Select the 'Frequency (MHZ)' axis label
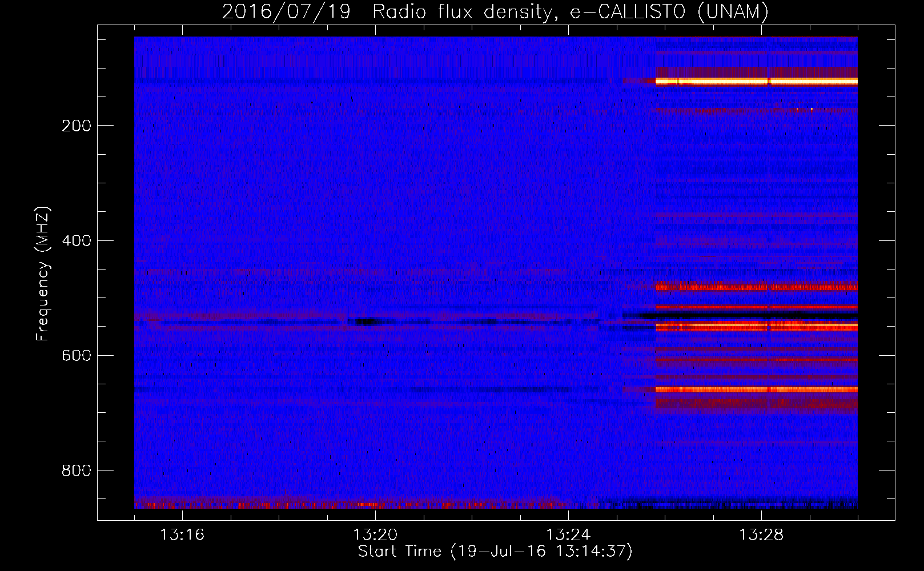This screenshot has height=571, width=924. coord(43,274)
